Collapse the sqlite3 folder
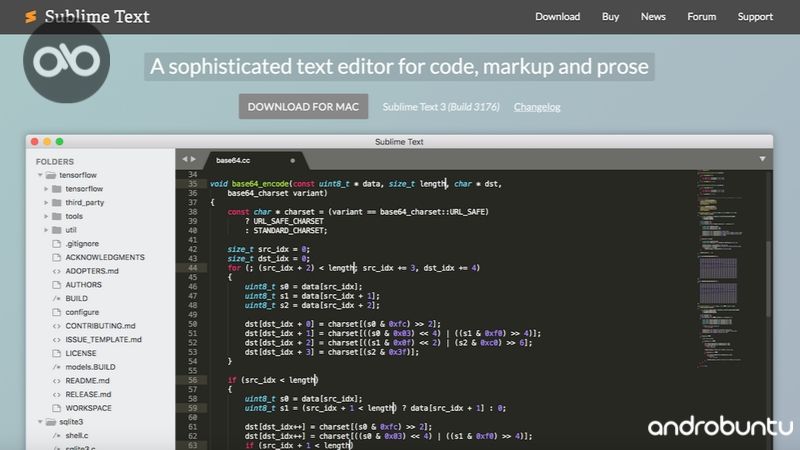This screenshot has width=800, height=450. (x=40, y=422)
